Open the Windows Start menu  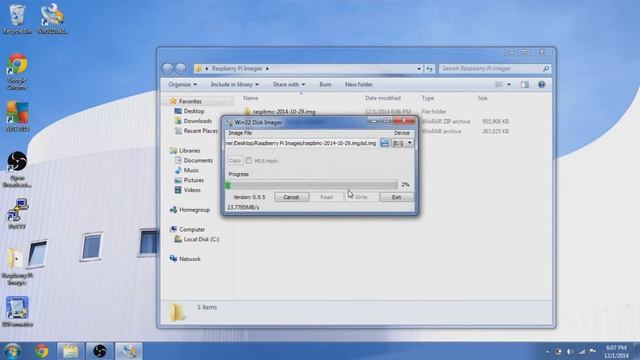coord(13,351)
